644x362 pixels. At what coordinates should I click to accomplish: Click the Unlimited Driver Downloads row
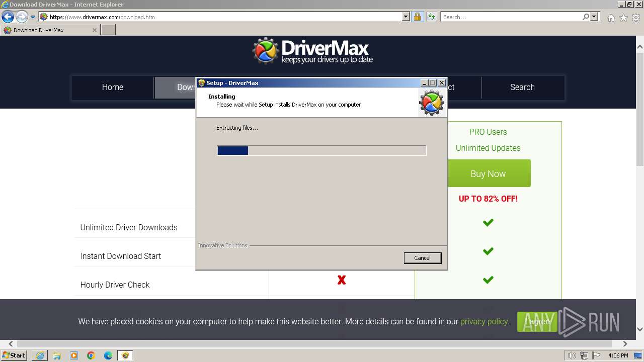click(x=129, y=227)
